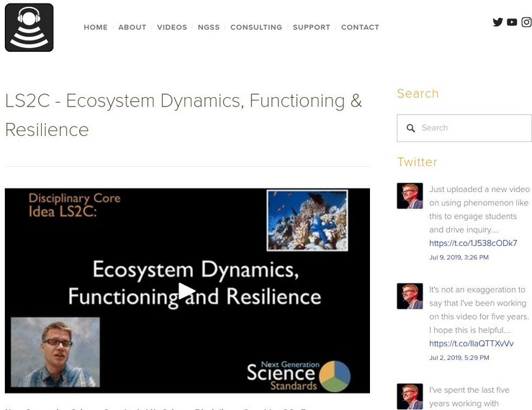Open the Instagram social icon
The height and width of the screenshot is (410, 532).
(x=527, y=22)
